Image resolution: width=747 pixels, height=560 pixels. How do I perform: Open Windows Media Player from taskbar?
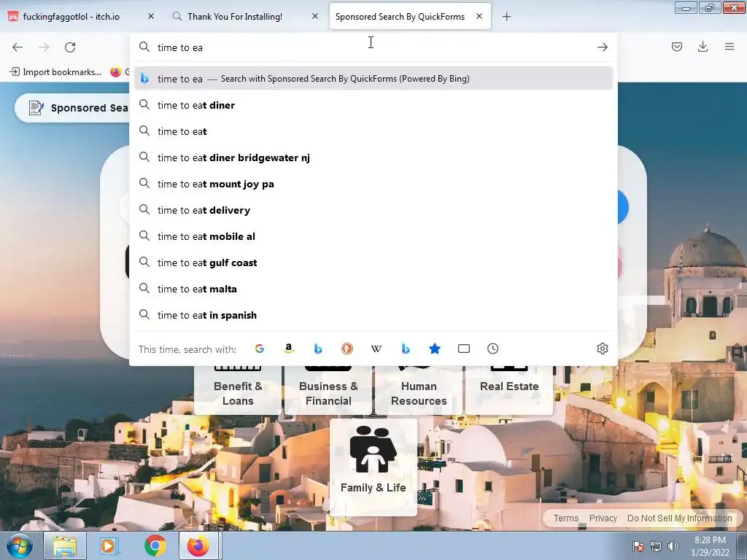tap(110, 545)
